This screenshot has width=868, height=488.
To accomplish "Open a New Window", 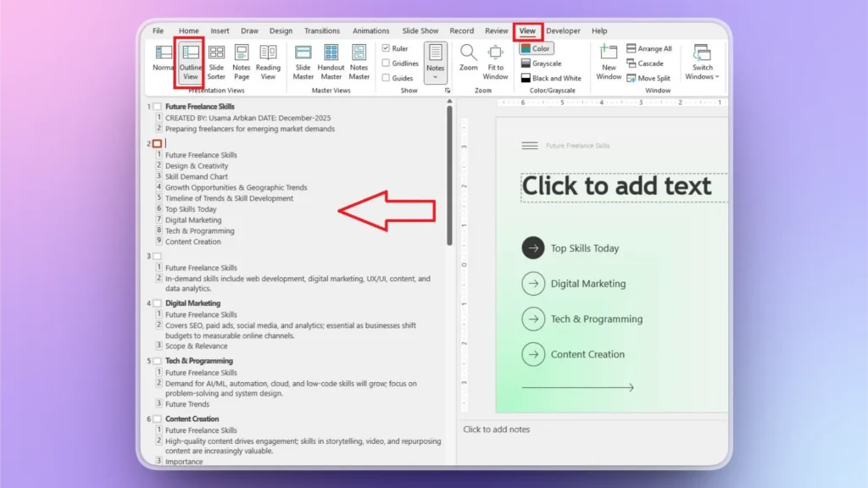I will tap(608, 59).
